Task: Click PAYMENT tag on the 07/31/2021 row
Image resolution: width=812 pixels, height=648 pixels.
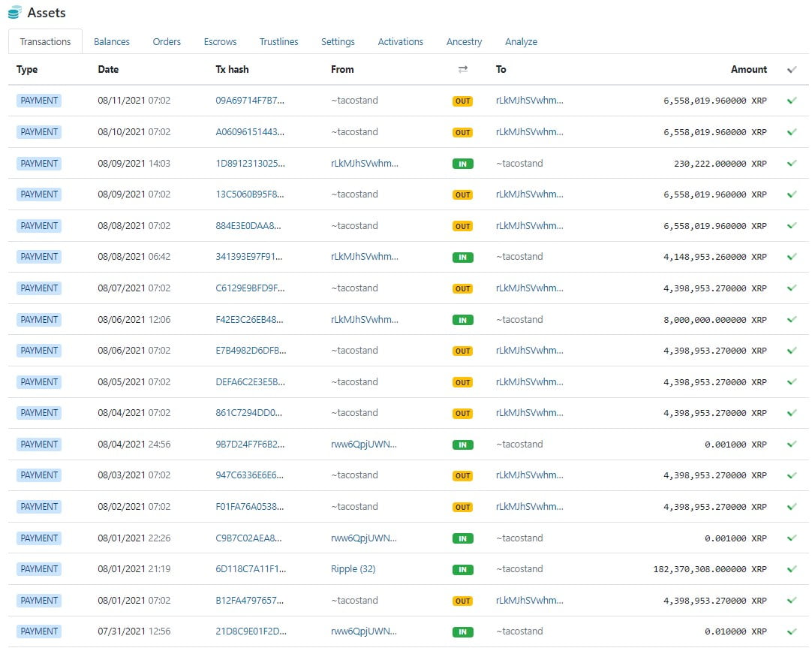Action: [x=39, y=631]
